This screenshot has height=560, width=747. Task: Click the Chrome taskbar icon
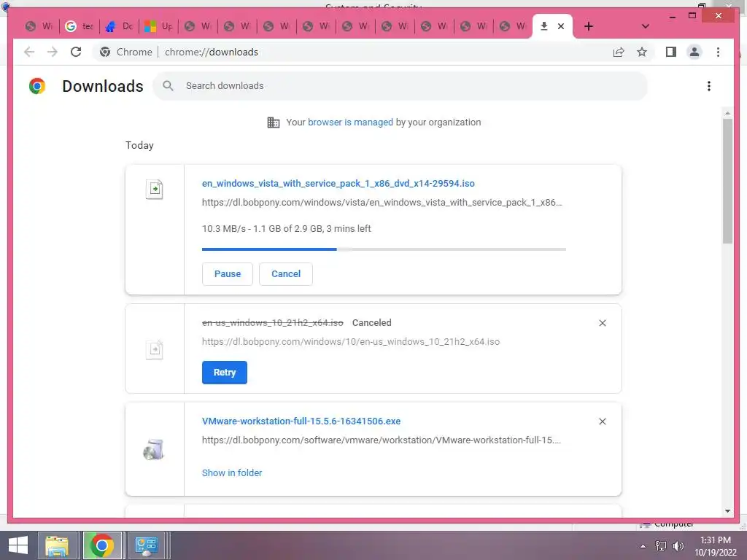pyautogui.click(x=101, y=545)
